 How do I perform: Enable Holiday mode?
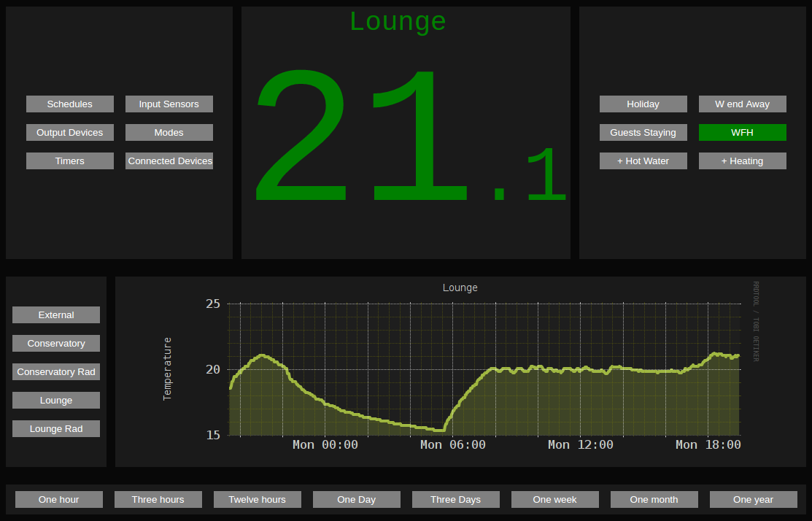pos(643,104)
